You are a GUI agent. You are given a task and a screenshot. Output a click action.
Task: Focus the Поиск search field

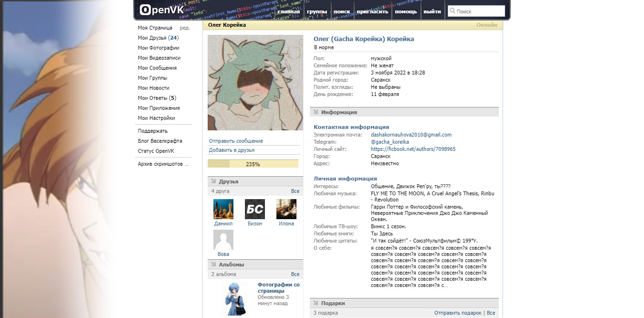pyautogui.click(x=476, y=11)
